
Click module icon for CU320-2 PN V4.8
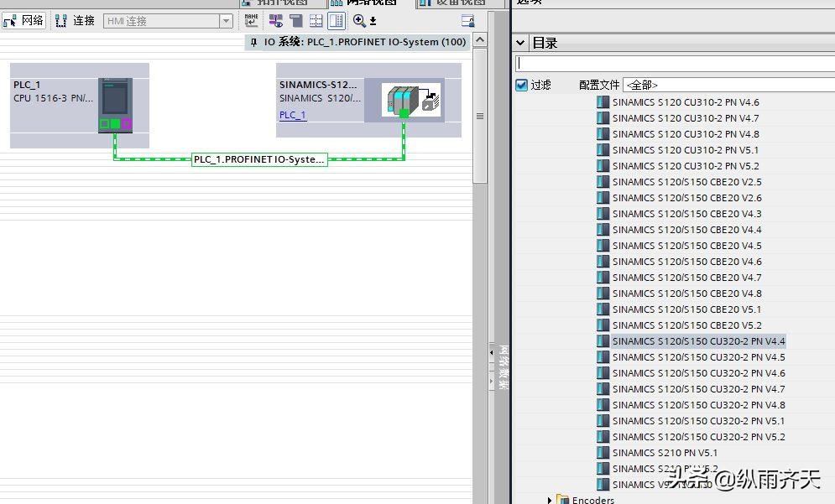[603, 405]
